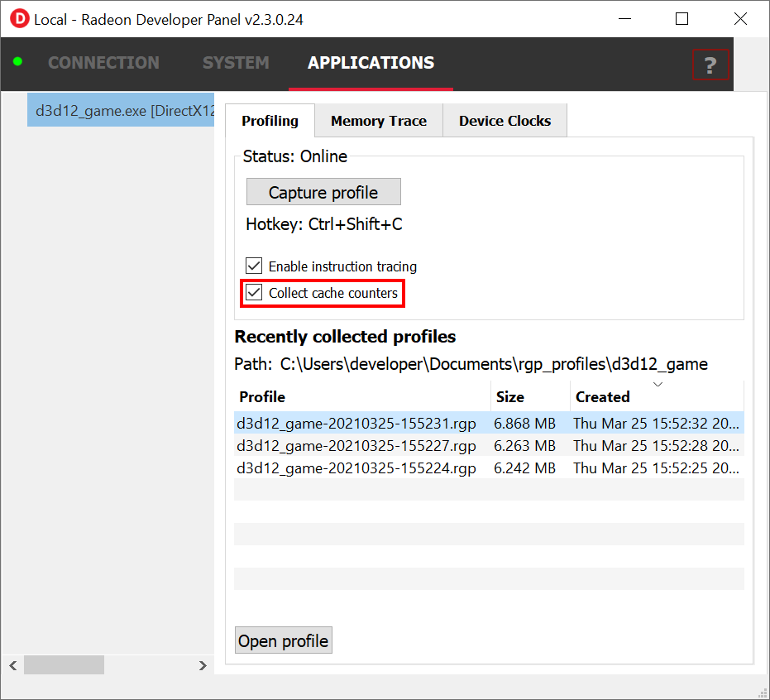770x700 pixels.
Task: Select the Profiling tab
Action: click(x=270, y=121)
